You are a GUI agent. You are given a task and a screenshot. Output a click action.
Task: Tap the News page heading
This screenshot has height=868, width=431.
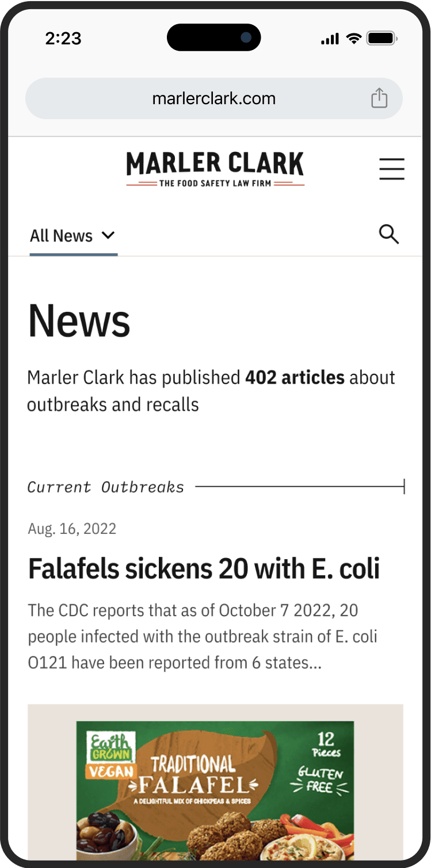79,321
